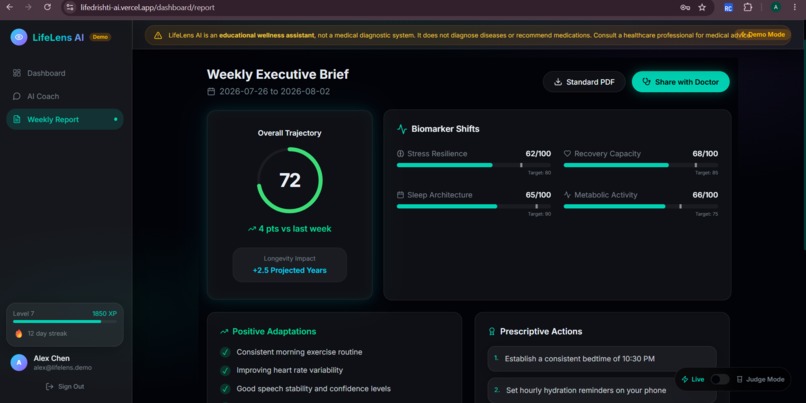Click the Demo tag beside LifeLens AI
This screenshot has width=806, height=403.
click(x=100, y=37)
